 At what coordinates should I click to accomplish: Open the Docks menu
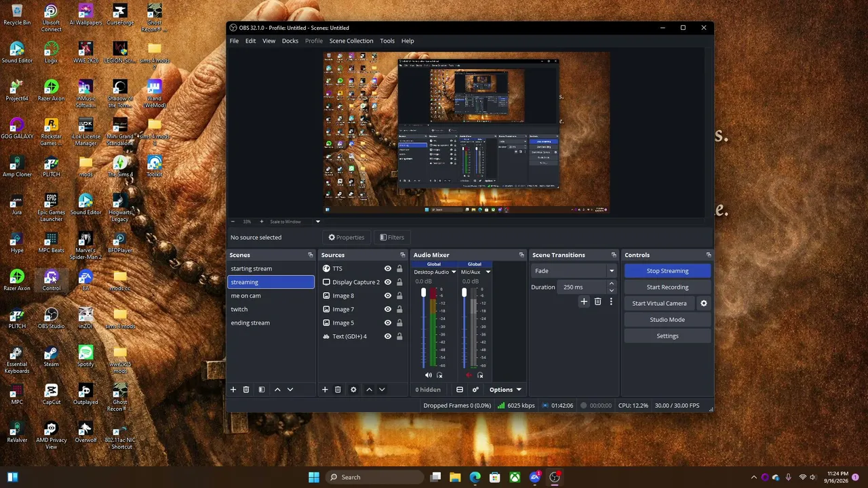click(x=290, y=41)
